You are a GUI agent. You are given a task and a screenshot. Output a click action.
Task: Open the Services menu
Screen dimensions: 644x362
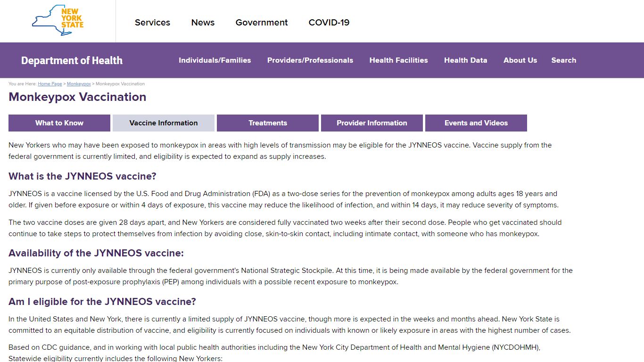152,22
